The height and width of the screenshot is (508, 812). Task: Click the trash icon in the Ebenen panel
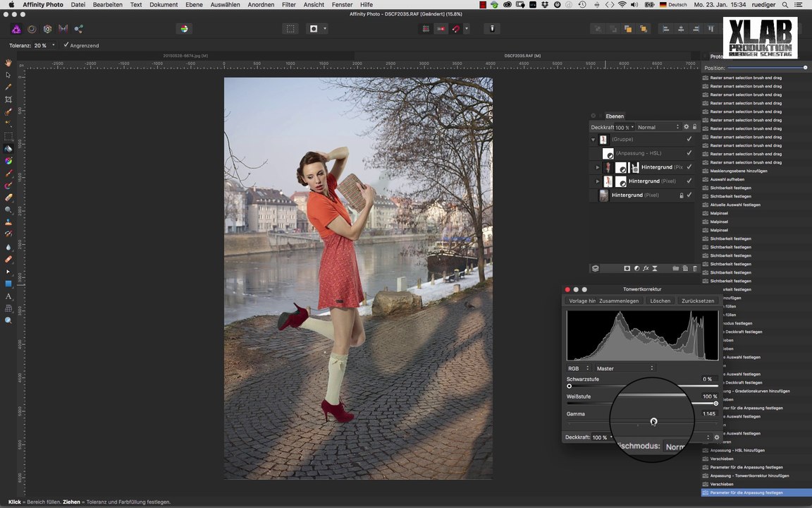click(695, 269)
